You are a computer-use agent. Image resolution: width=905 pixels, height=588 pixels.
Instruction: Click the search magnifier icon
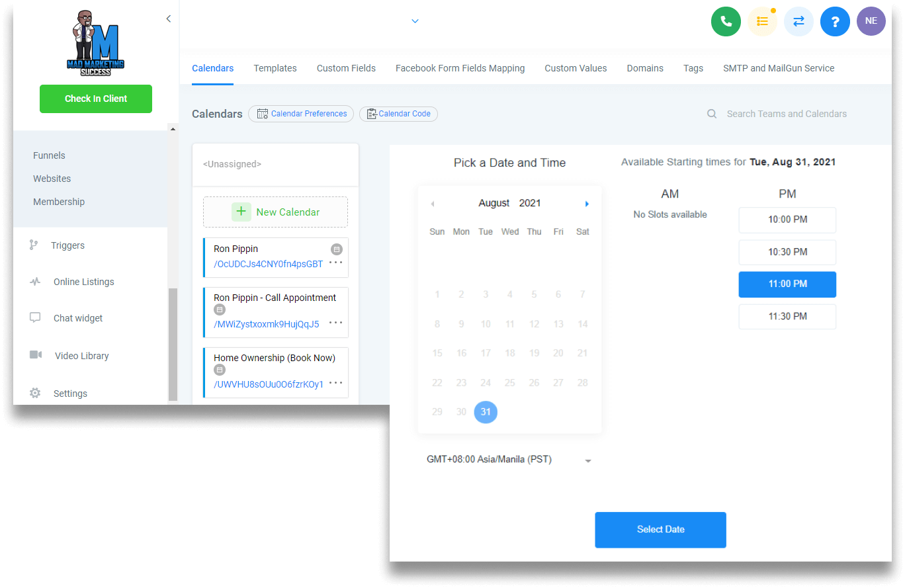(712, 114)
